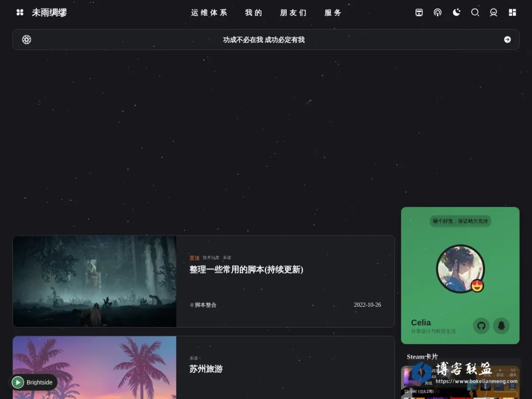Open the QQ penguin icon on author card
Screen dimensions: 532x399
[501, 326]
